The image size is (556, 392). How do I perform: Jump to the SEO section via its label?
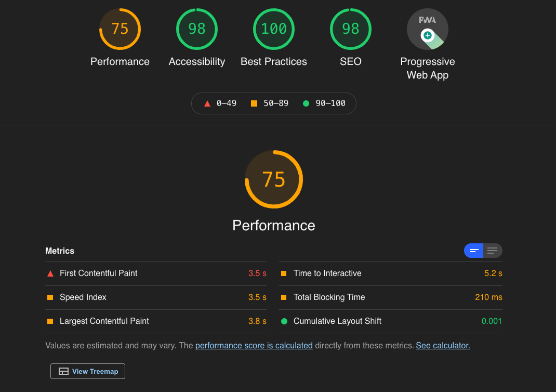click(x=351, y=62)
